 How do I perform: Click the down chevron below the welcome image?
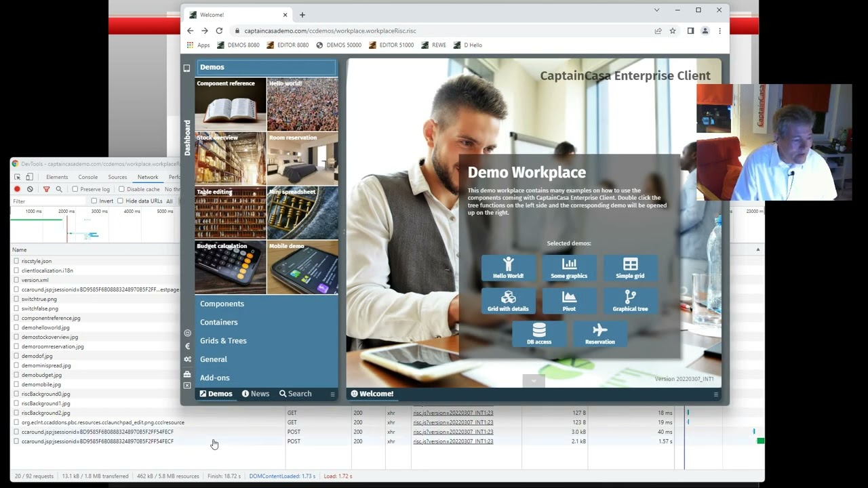click(x=534, y=381)
